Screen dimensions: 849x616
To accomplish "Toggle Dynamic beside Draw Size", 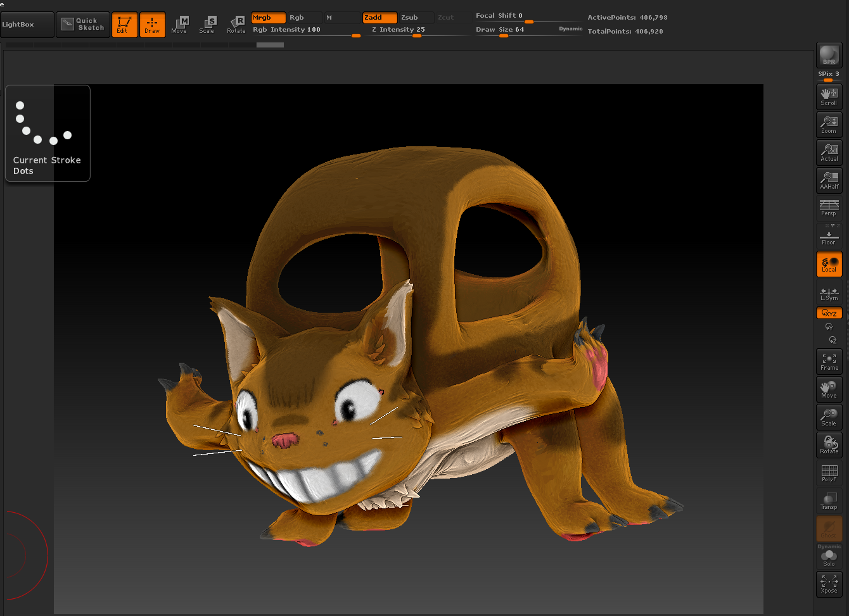I will 570,29.
